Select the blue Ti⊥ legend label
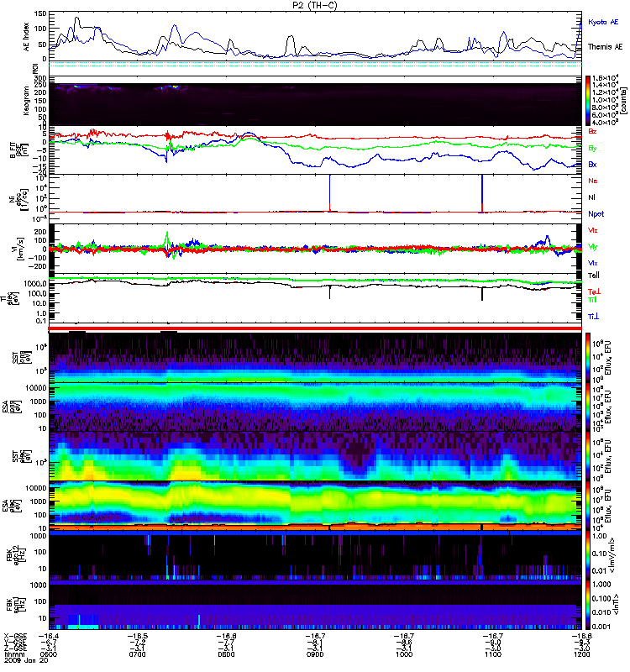 click(593, 317)
